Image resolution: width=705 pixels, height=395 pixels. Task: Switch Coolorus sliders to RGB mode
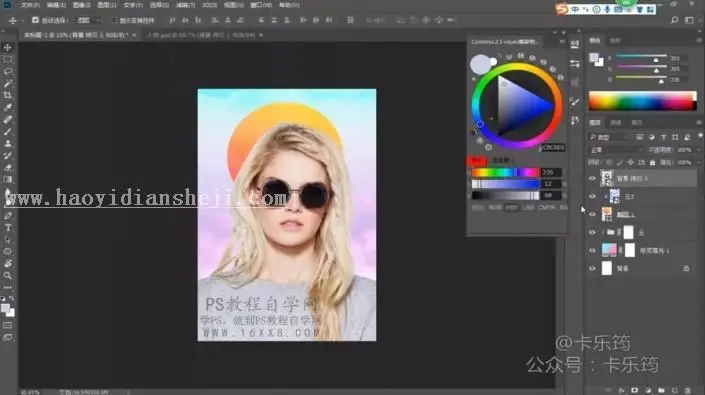(495, 207)
